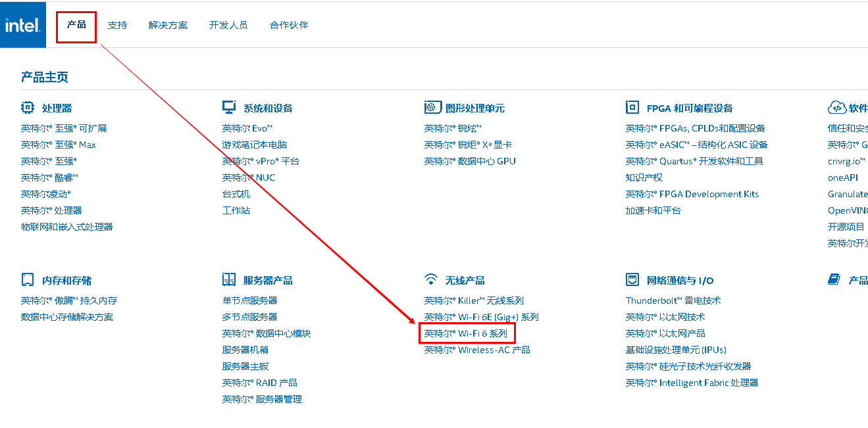Viewport: 868px width, 428px height.
Task: Click the book icon at right edge
Action: pyautogui.click(x=834, y=280)
